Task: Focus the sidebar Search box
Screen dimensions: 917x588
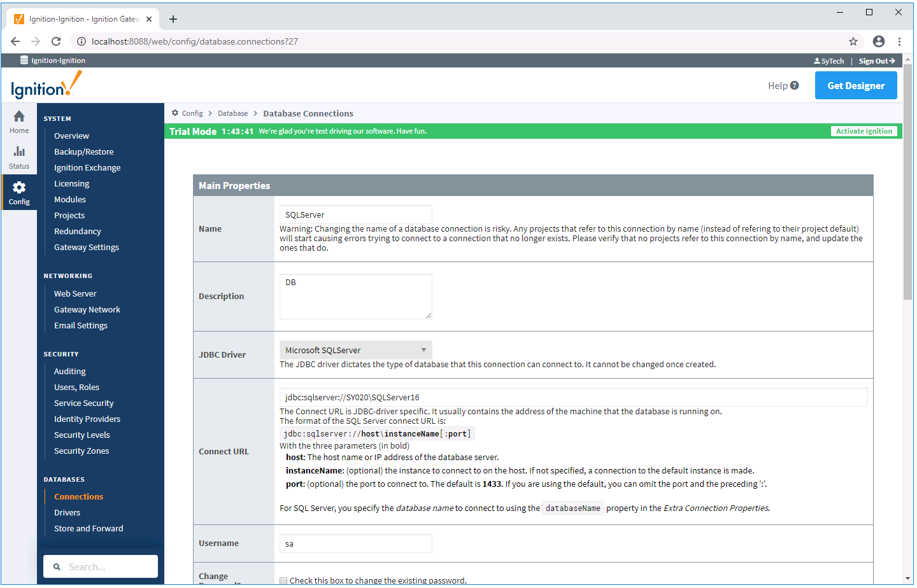Action: pos(101,566)
